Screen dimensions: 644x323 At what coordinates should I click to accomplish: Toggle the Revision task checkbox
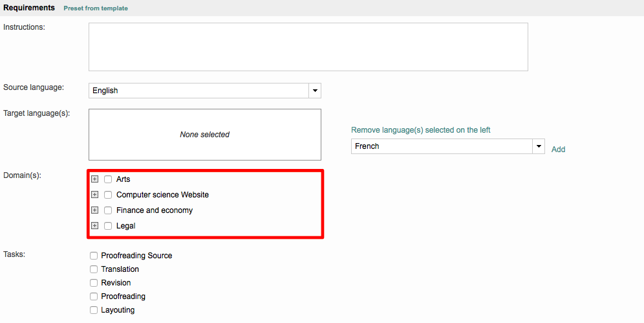(x=94, y=283)
